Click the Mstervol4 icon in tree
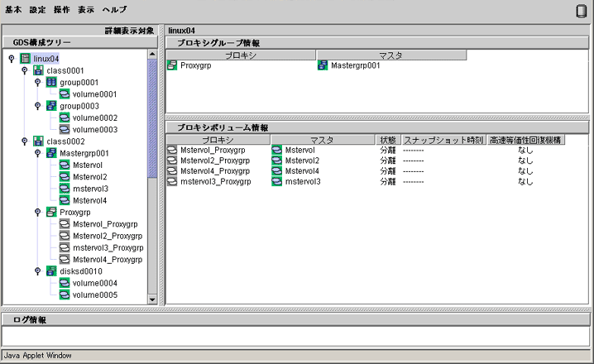The width and height of the screenshot is (594, 364). (65, 200)
